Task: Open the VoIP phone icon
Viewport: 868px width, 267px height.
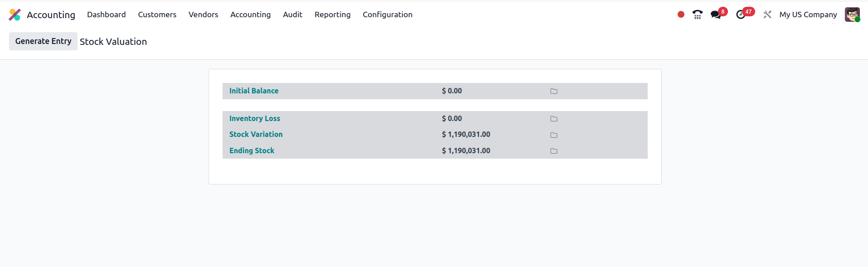Action: coord(697,15)
